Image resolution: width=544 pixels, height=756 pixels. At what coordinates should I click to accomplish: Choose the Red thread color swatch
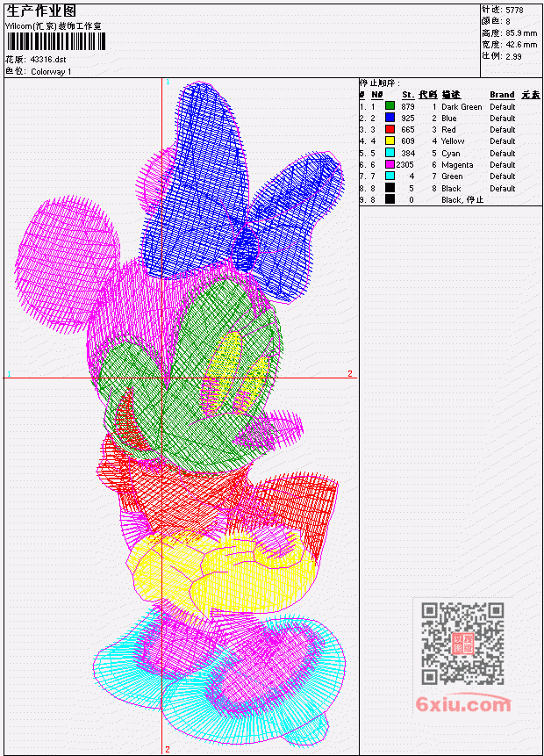pyautogui.click(x=390, y=129)
